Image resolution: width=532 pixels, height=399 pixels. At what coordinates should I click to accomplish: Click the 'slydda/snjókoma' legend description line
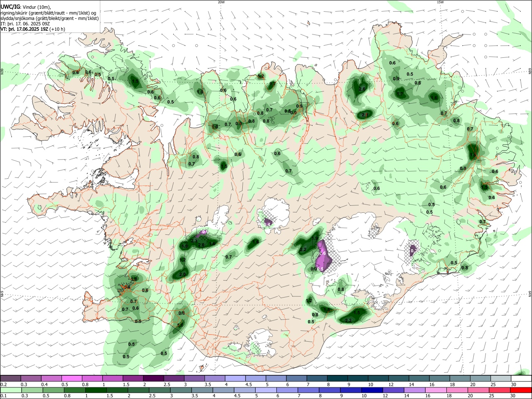click(x=49, y=18)
